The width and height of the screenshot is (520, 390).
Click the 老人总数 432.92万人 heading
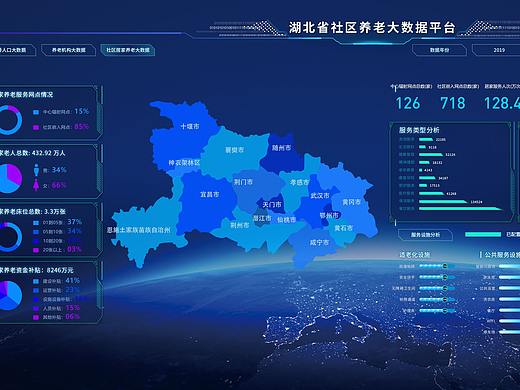(x=33, y=153)
